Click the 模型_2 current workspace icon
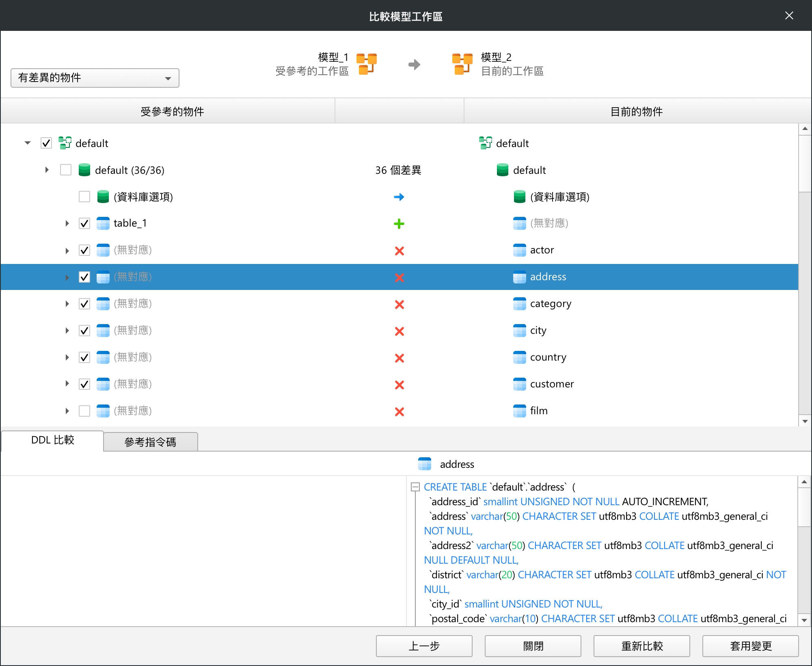Image resolution: width=812 pixels, height=666 pixels. (x=462, y=64)
